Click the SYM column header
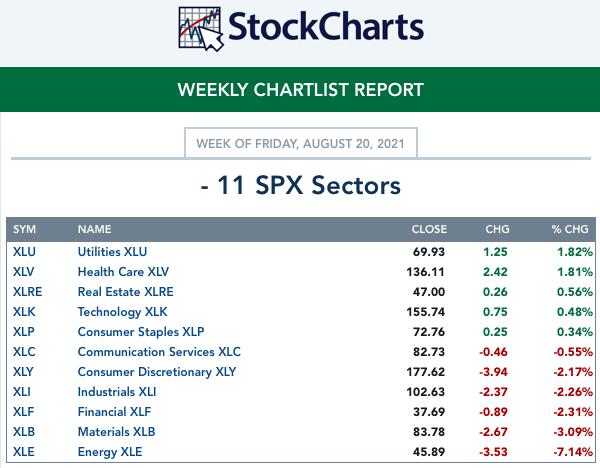600x468 pixels. 24,229
